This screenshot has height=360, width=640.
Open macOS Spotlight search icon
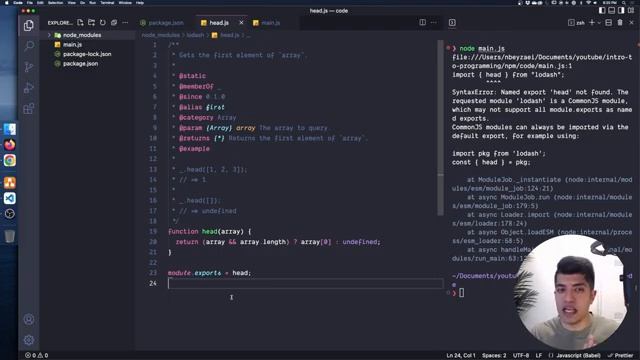(x=623, y=2)
